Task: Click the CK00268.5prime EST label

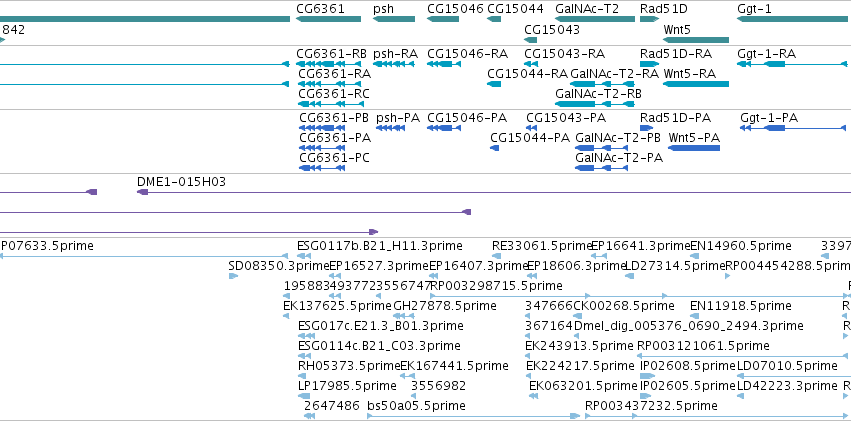Action: 624,306
